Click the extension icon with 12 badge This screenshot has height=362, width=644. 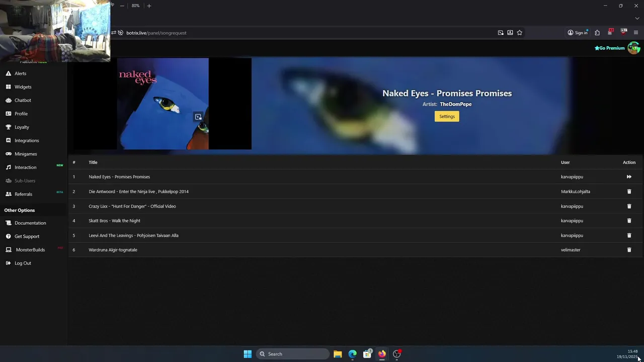[x=610, y=32]
